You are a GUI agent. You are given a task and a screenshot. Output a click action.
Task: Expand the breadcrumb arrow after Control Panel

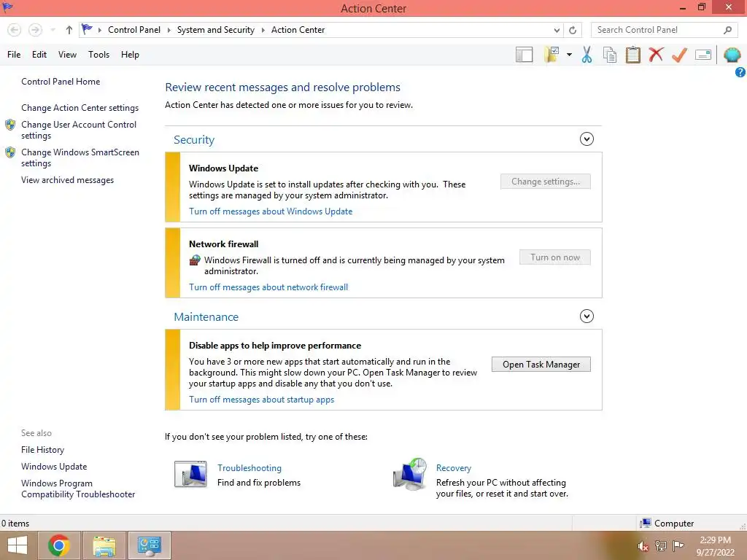tap(169, 30)
